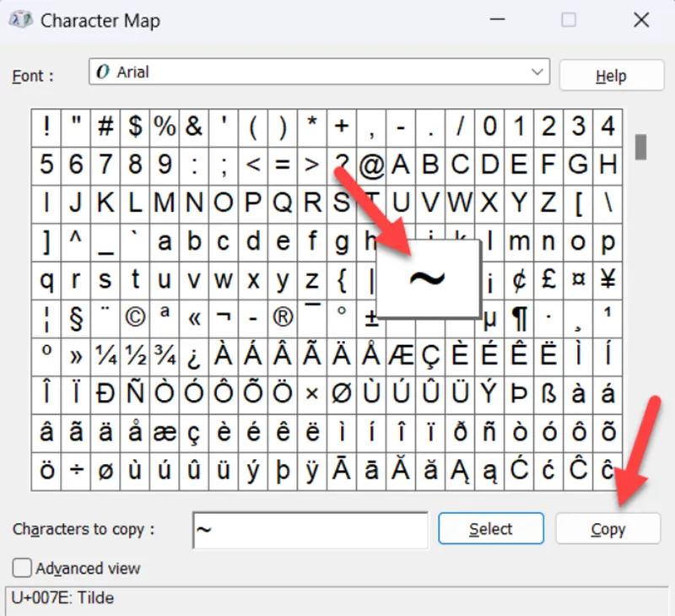Screen dimensions: 675x616
Task: Select the Ø character
Action: point(342,395)
